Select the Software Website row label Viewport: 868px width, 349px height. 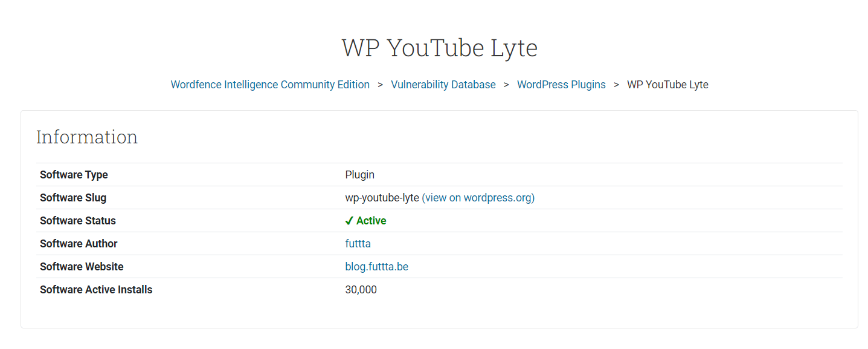click(x=81, y=266)
